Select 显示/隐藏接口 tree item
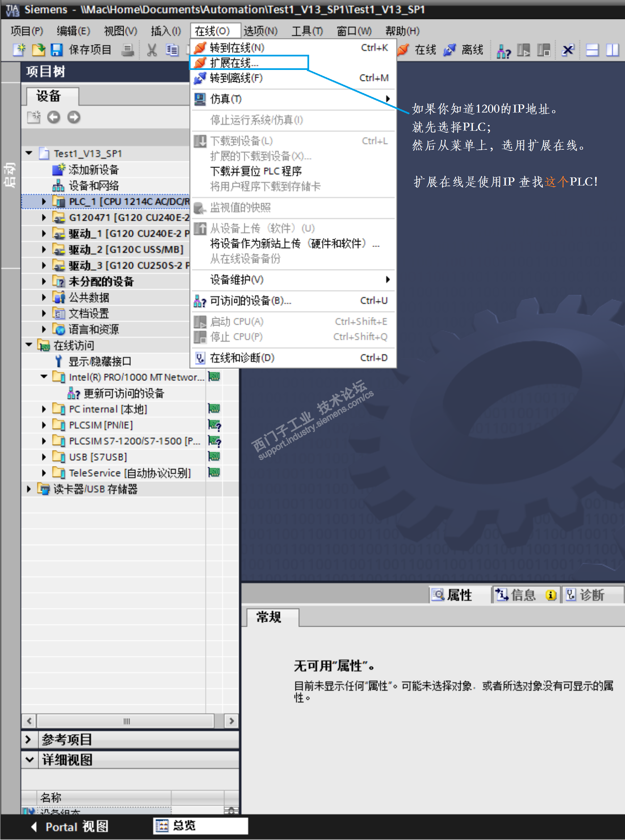This screenshot has height=840, width=625. point(100,361)
